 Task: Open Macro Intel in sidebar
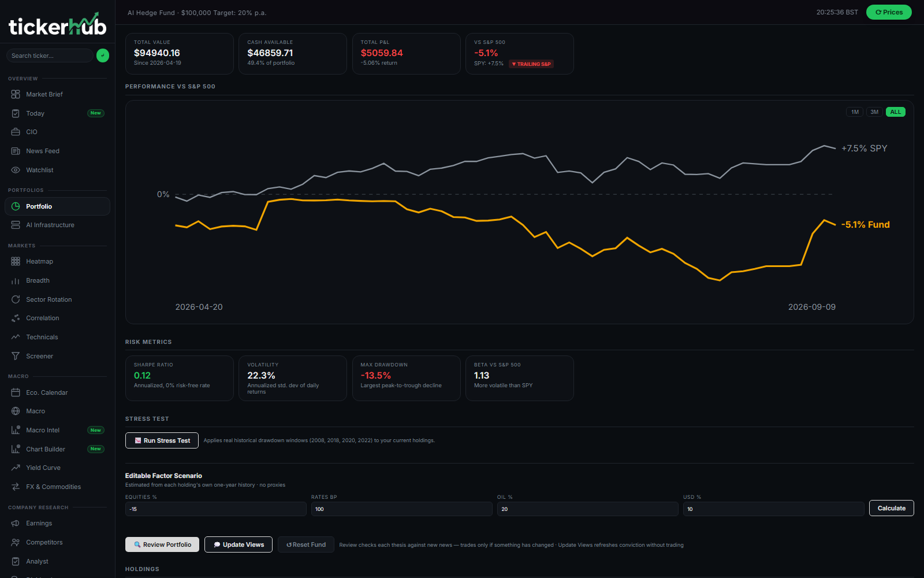(x=57, y=430)
